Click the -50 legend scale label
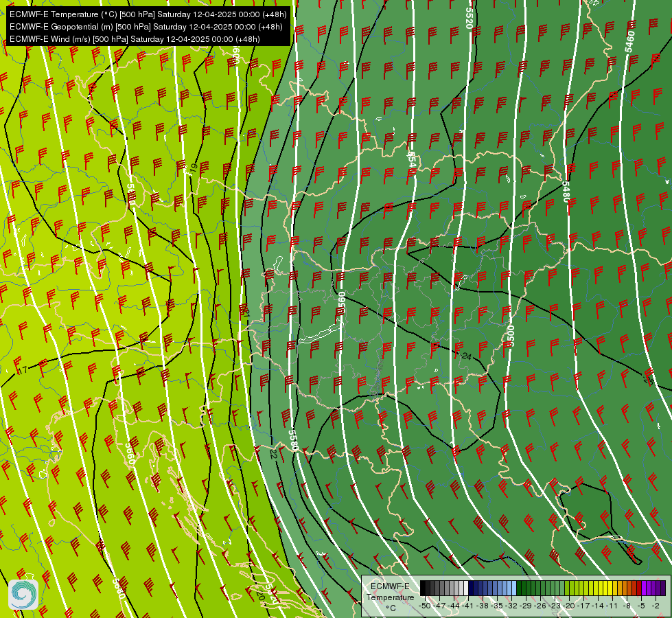Image resolution: width=672 pixels, height=618 pixels. [x=425, y=606]
